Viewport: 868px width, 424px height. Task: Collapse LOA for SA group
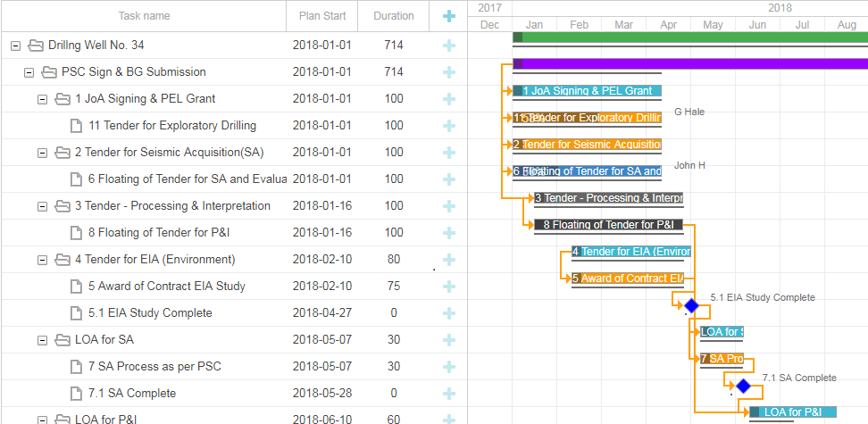coord(42,340)
